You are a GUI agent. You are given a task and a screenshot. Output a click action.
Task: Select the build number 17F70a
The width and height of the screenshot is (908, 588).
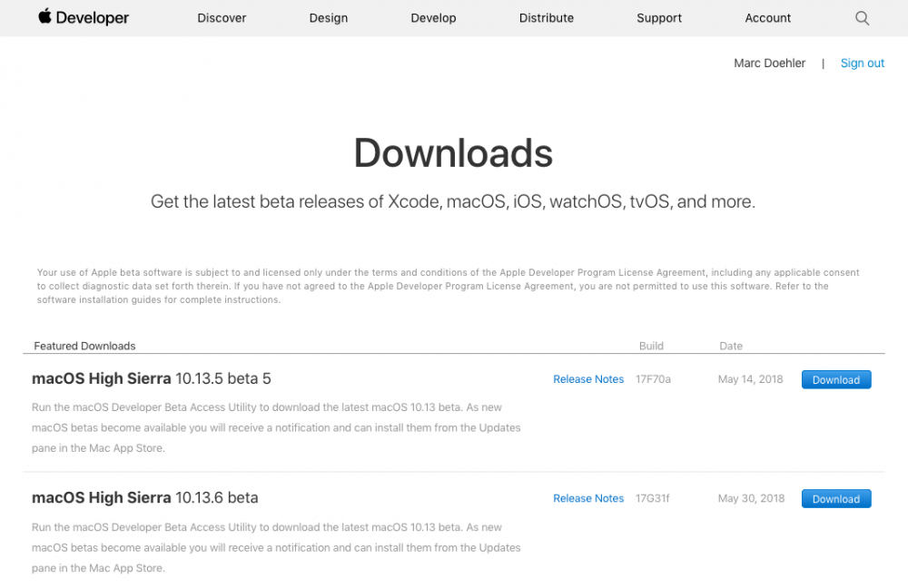coord(653,379)
